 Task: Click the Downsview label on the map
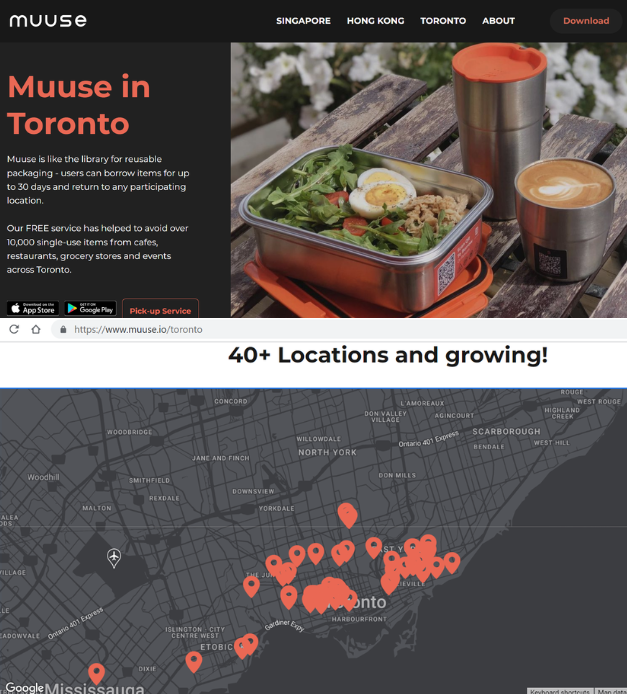coord(253,491)
